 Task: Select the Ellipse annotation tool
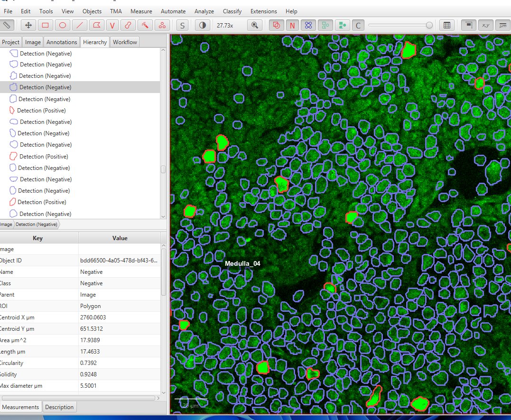[x=62, y=25]
